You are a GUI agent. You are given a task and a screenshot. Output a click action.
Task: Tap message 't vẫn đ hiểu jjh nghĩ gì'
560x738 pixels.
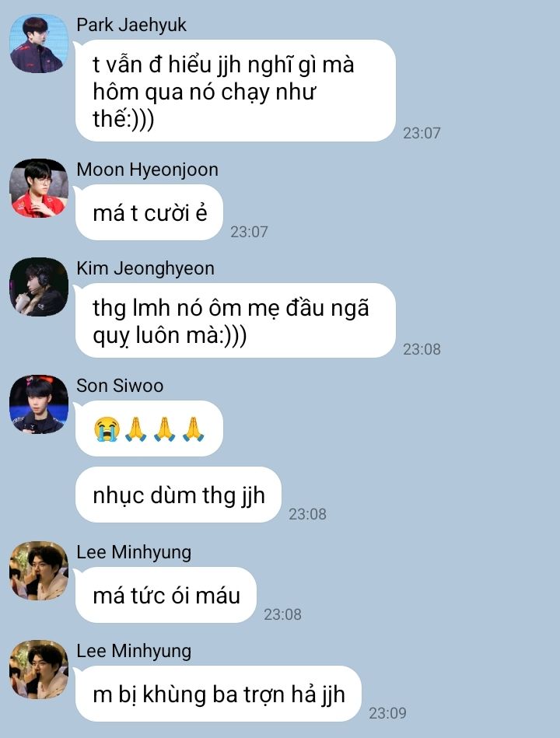236,91
